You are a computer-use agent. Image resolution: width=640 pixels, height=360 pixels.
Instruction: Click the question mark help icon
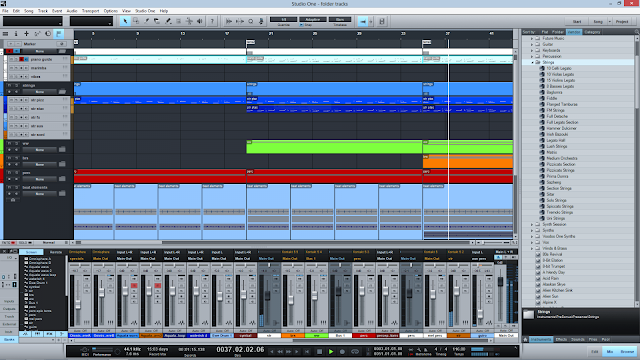tap(212, 21)
